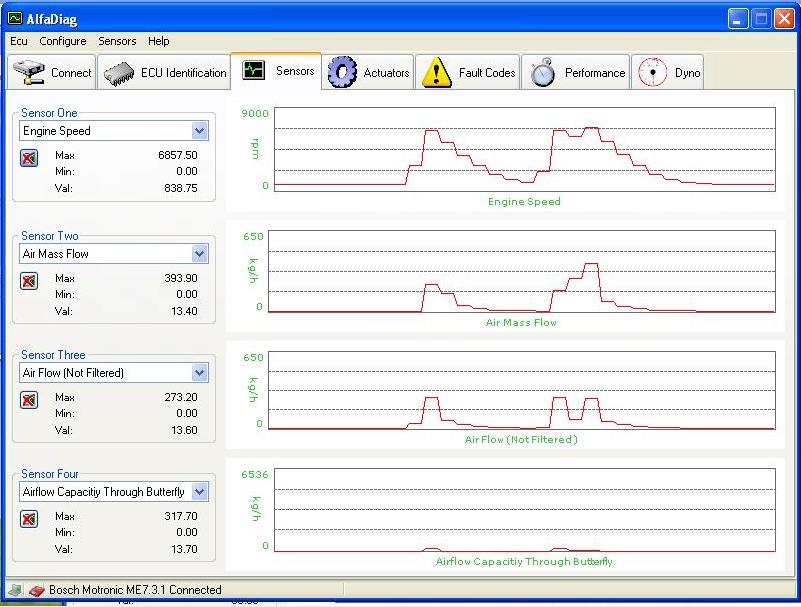
Task: Reset Sensor Two values with red X icon
Action: [x=29, y=281]
